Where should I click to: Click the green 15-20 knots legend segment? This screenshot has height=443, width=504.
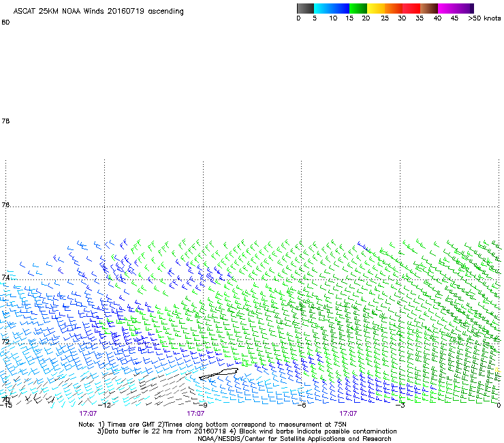(358, 8)
